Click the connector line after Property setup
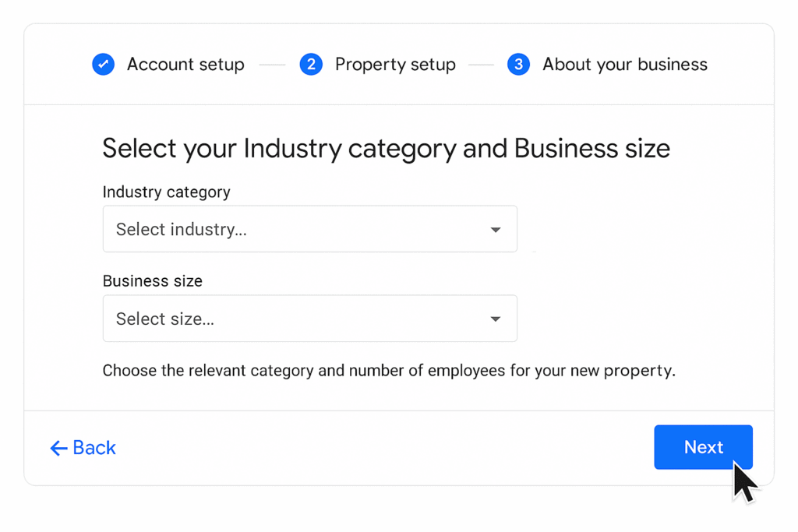 coord(481,65)
